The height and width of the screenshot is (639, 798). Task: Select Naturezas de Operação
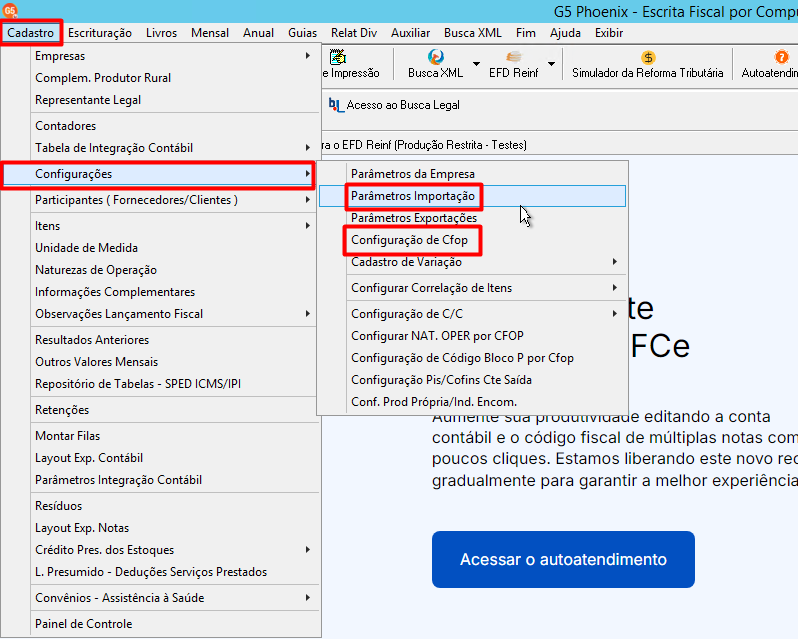(x=160, y=270)
